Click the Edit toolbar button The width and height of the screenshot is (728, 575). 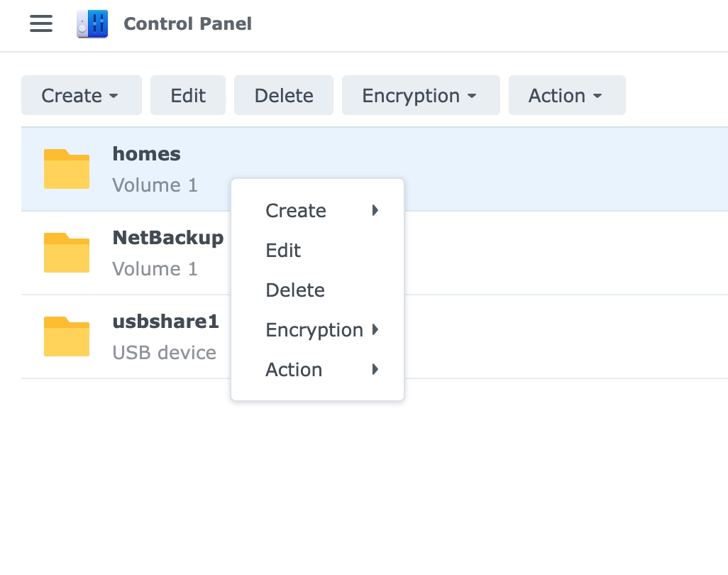click(x=188, y=95)
